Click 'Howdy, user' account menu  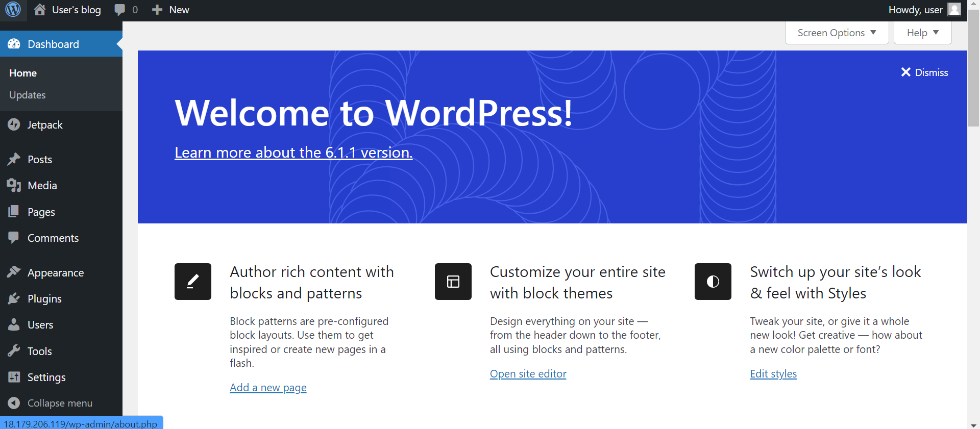pos(924,10)
